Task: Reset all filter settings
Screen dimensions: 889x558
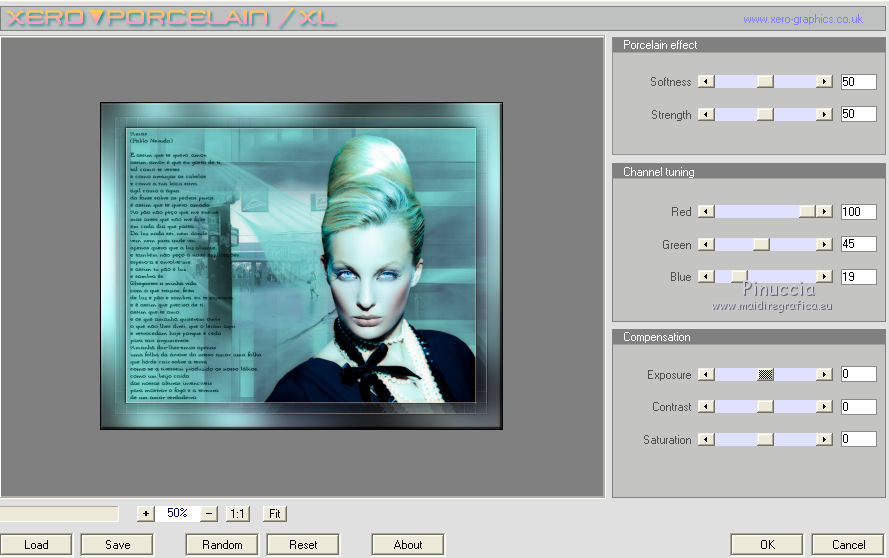Action: pos(303,545)
